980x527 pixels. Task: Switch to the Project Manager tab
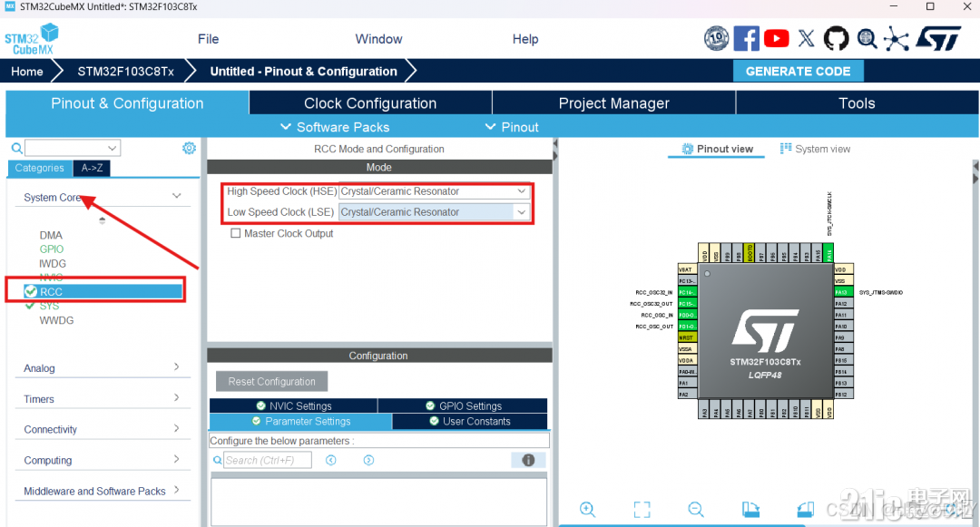[613, 103]
